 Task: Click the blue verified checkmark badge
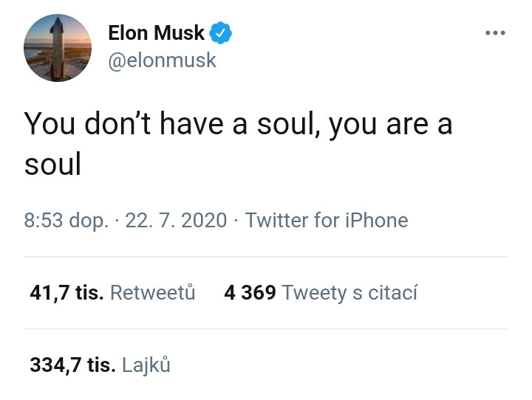pos(221,32)
